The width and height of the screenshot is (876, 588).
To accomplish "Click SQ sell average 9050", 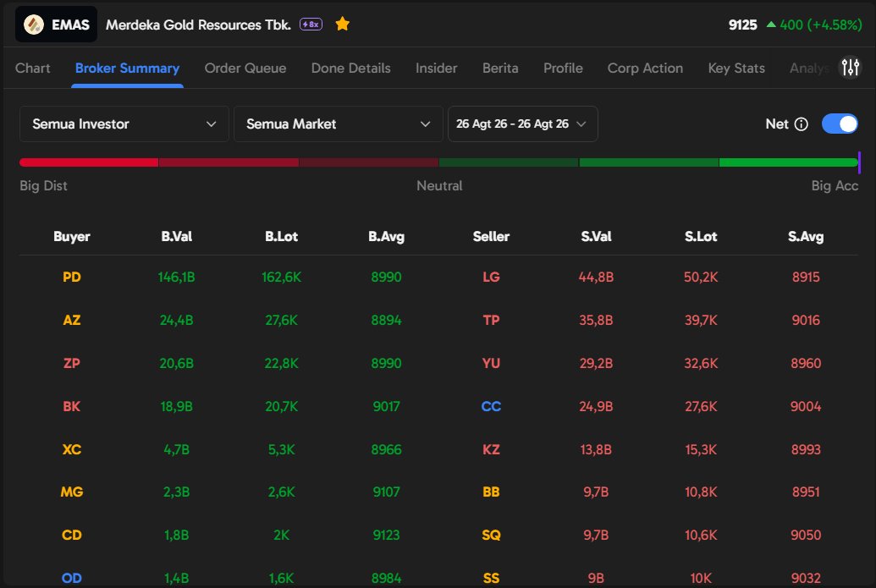I will 806,535.
